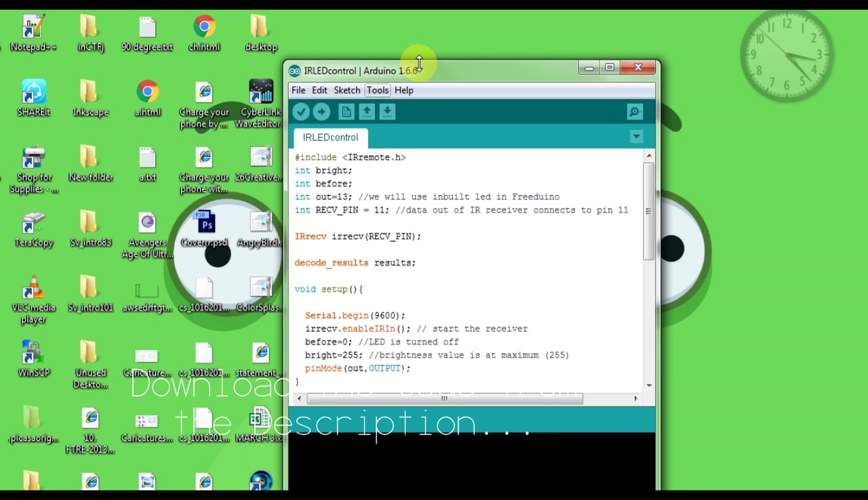Image resolution: width=868 pixels, height=500 pixels.
Task: Open the Serial Monitor magnifier icon
Action: [633, 111]
